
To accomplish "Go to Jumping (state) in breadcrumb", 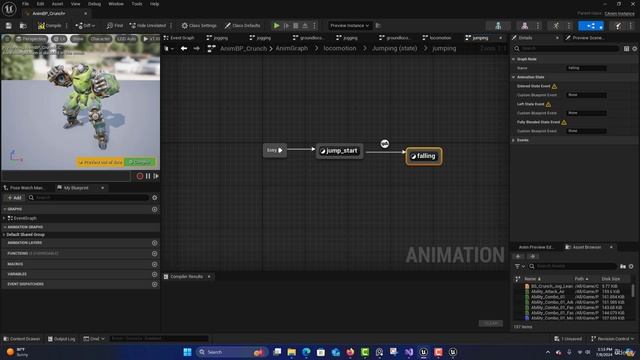I will point(394,49).
